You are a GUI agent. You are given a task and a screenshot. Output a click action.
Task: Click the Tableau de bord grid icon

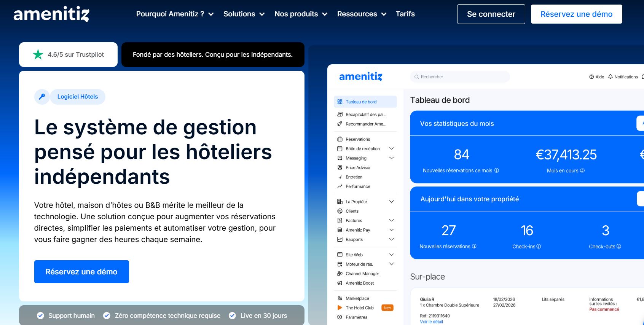tap(340, 102)
